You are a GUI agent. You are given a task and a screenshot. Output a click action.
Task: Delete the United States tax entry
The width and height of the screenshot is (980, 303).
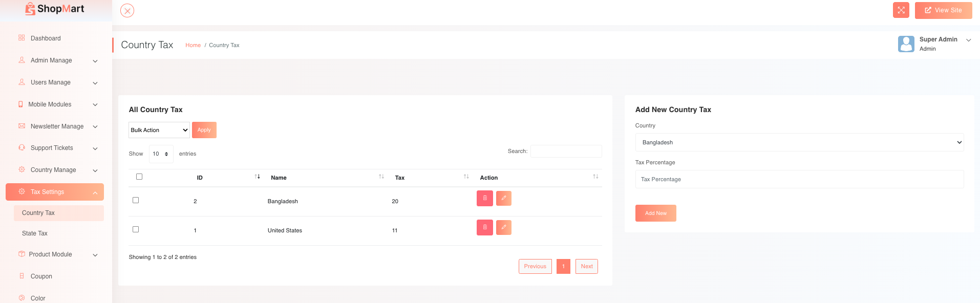(484, 227)
